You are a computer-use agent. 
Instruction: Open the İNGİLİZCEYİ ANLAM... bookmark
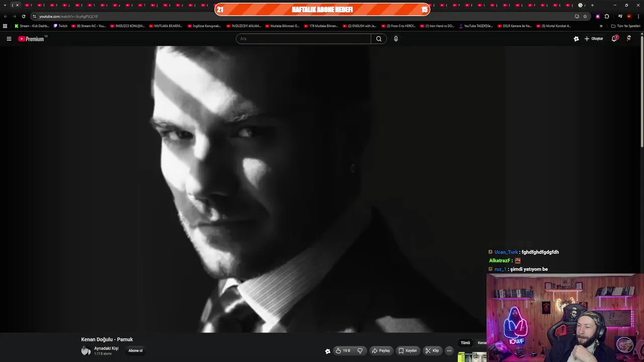pos(244,26)
